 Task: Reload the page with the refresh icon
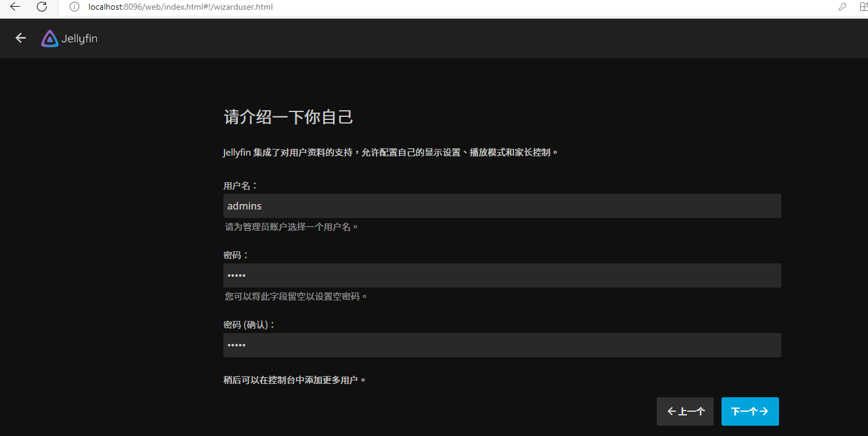pos(42,7)
